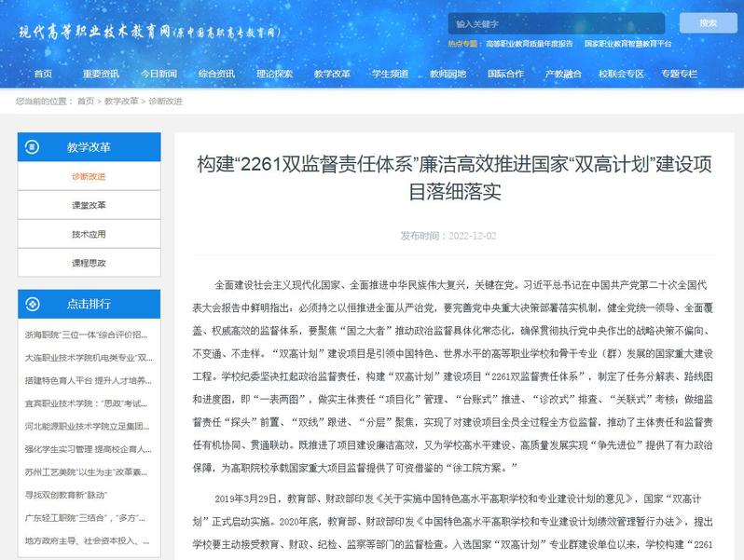
Task: Go to 今日新闻 in the navigation bar
Action: click(158, 74)
